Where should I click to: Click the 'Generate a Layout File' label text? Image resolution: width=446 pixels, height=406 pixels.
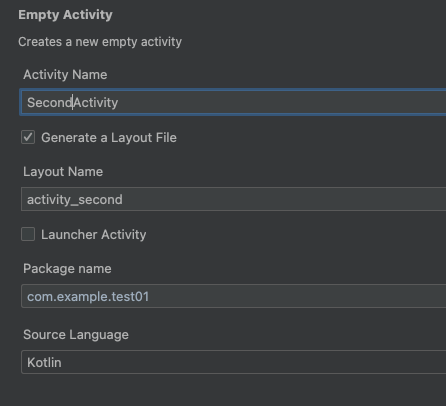click(x=109, y=138)
